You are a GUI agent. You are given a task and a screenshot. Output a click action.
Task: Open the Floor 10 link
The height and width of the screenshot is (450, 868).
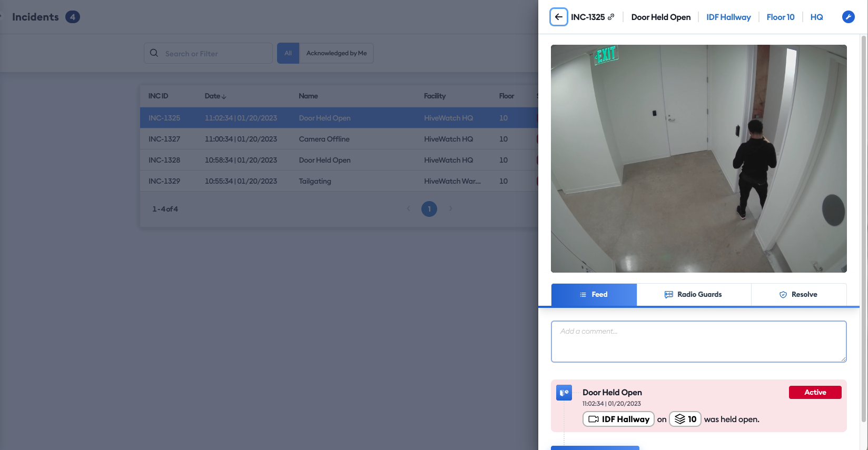781,17
